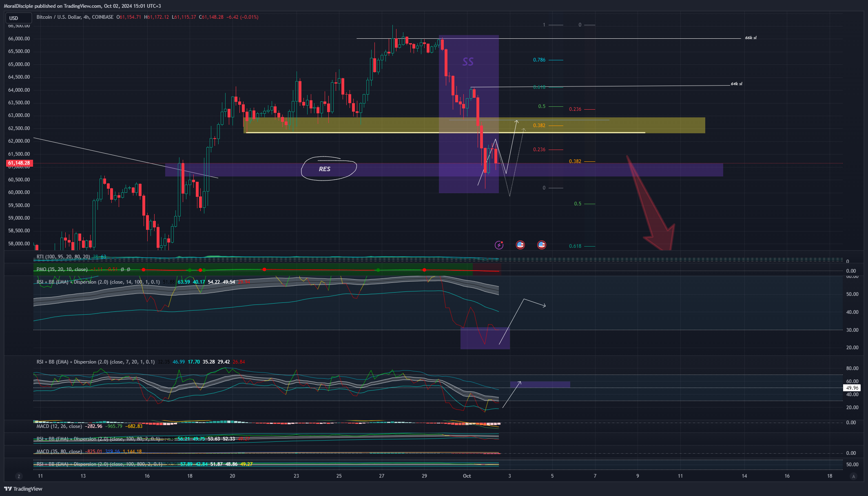Open the rightmost US flag economic event icon
This screenshot has width=868, height=496.
pos(541,245)
